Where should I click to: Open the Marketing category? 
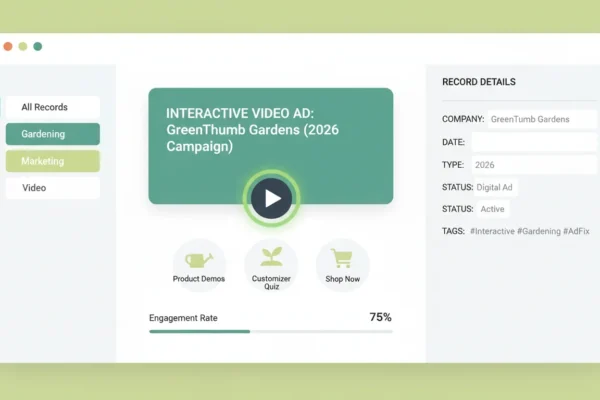click(x=53, y=161)
